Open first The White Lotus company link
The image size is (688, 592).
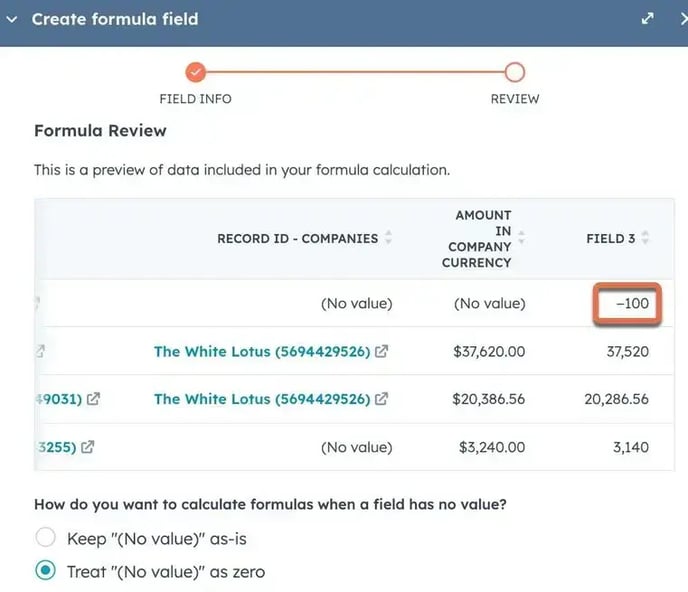[x=262, y=351]
